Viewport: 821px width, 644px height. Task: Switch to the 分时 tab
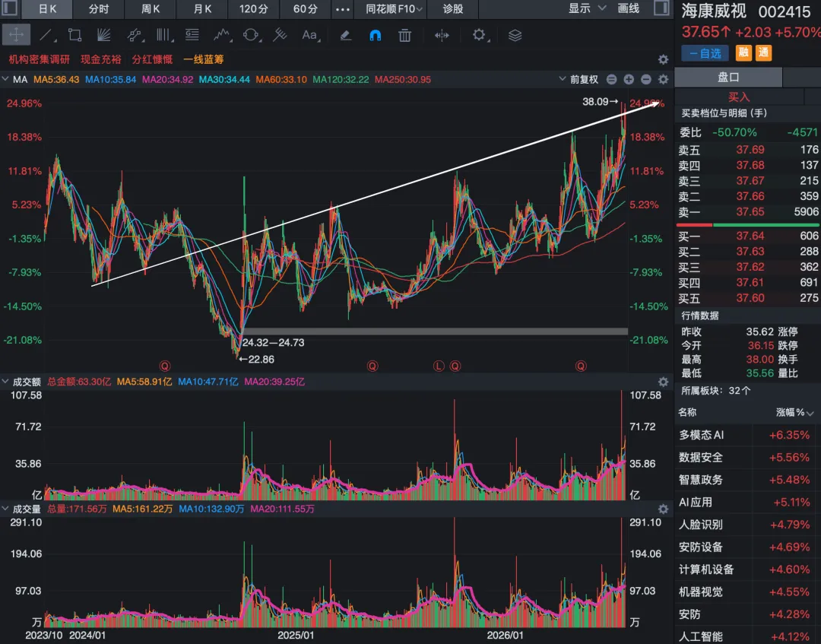click(98, 9)
